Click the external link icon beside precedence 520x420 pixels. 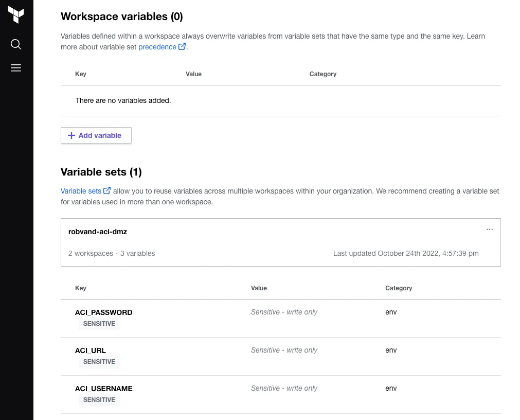182,47
